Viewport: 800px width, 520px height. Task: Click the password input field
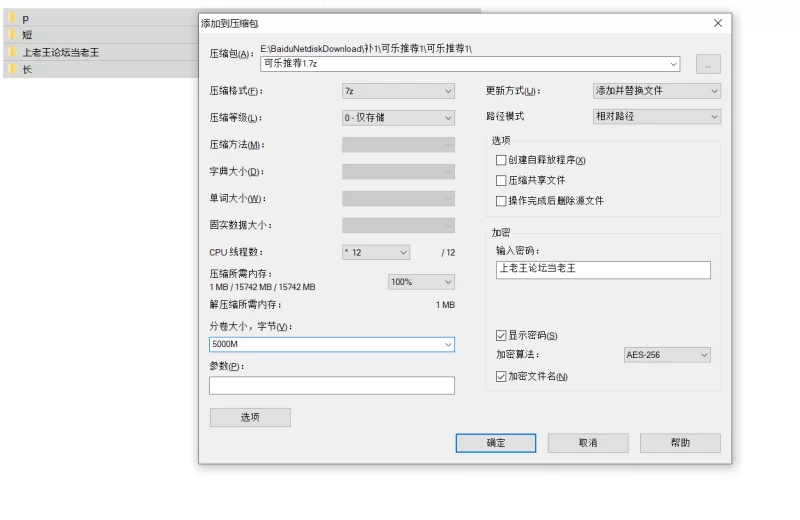click(603, 270)
